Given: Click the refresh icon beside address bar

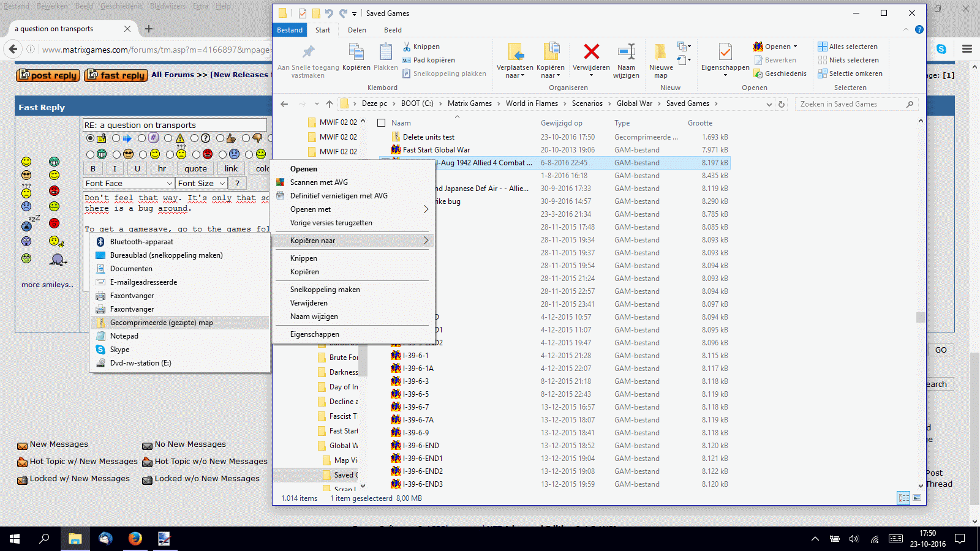Looking at the screenshot, I should coord(782,104).
